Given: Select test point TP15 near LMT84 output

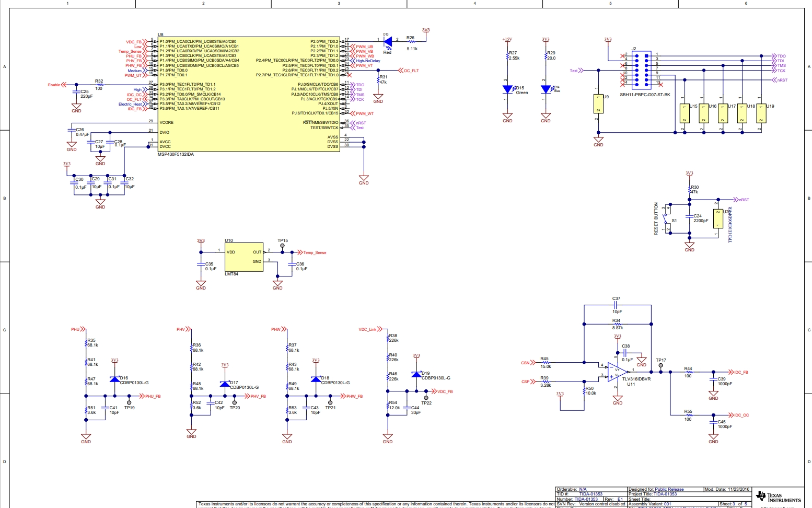Looking at the screenshot, I should pos(282,246).
